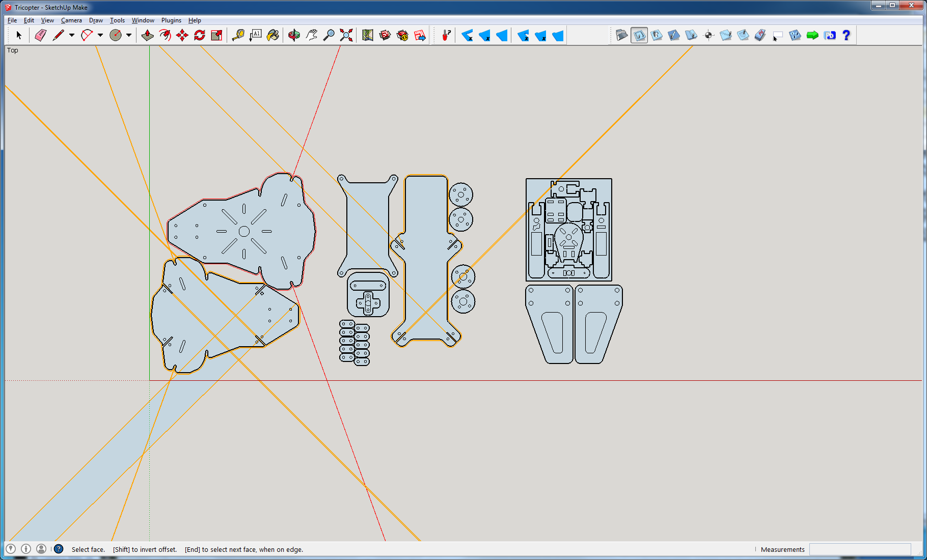Click the blue question mark help button
This screenshot has height=560, width=927.
pos(846,35)
